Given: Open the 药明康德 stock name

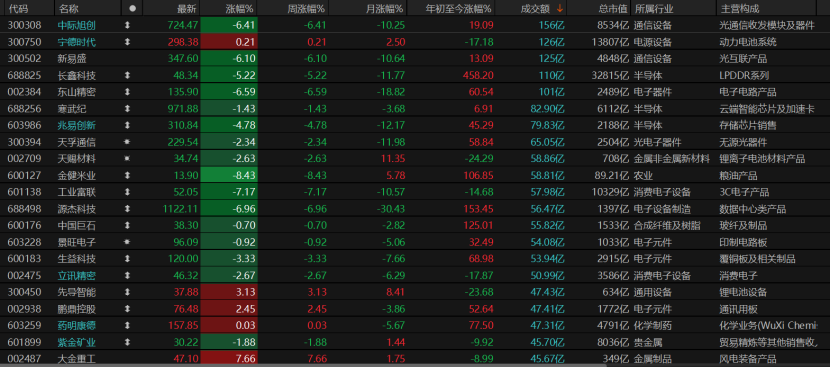Looking at the screenshot, I should (x=77, y=326).
